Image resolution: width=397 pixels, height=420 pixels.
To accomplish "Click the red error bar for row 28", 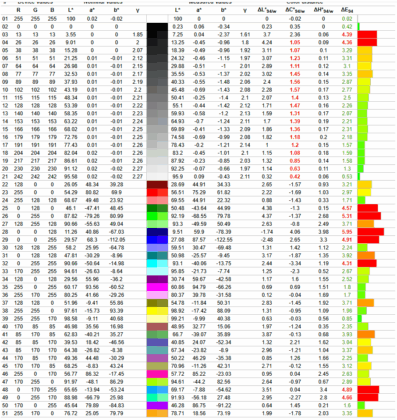I will [x=371, y=232].
